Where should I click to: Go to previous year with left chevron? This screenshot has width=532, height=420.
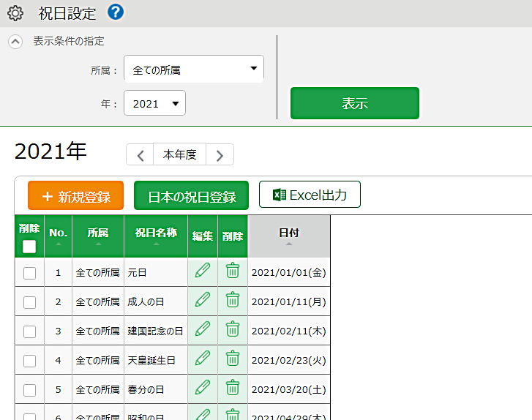coord(140,154)
